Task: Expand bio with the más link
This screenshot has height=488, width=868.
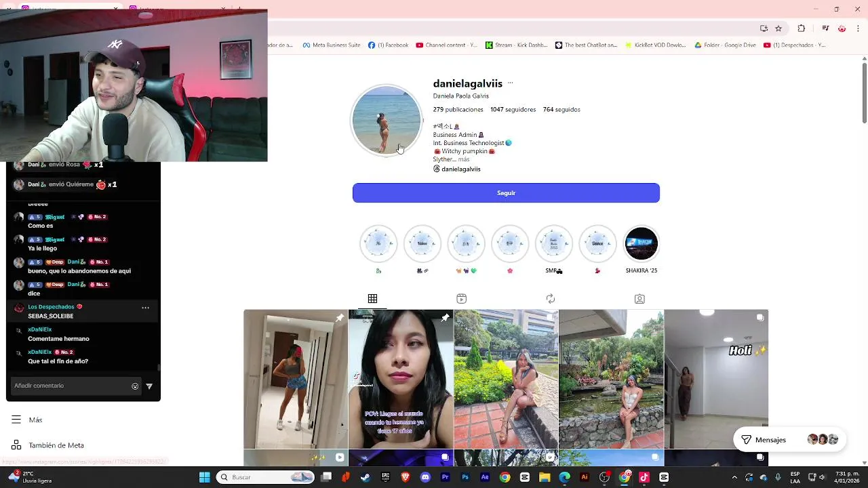Action: (463, 159)
